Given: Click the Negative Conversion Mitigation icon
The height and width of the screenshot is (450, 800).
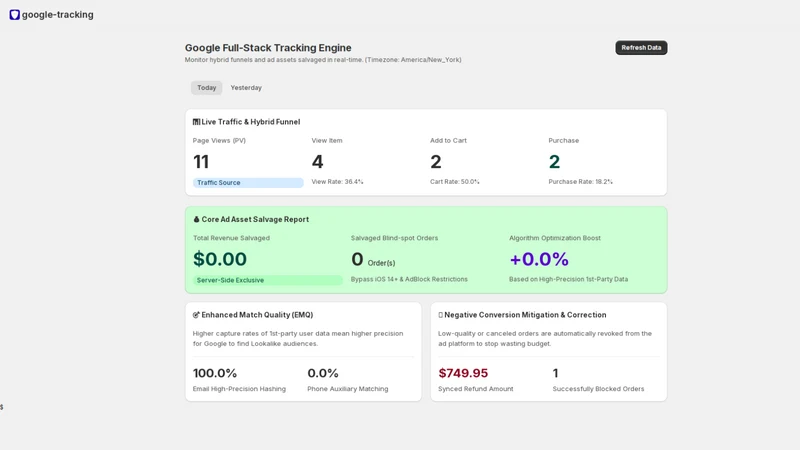Looking at the screenshot, I should pyautogui.click(x=440, y=315).
